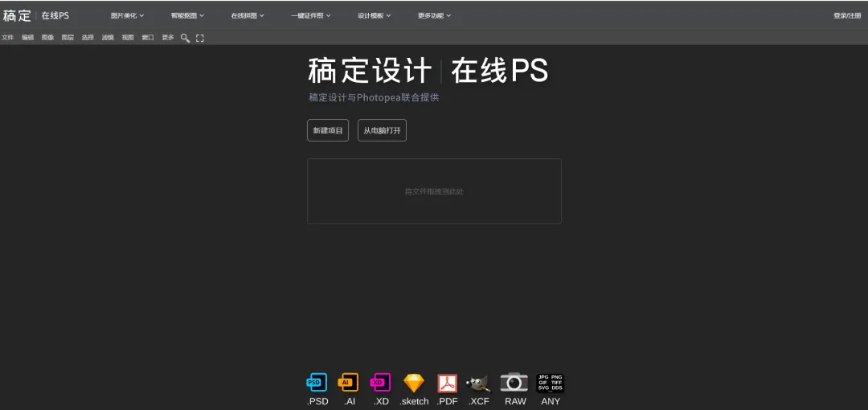The width and height of the screenshot is (868, 410).
Task: Open the 视图 menu
Action: pyautogui.click(x=128, y=38)
